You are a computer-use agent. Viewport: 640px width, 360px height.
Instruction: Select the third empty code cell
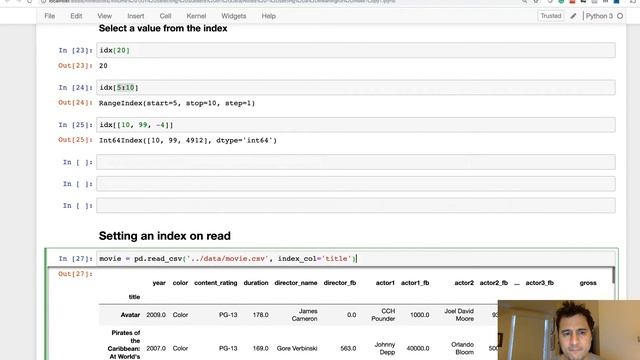click(356, 205)
